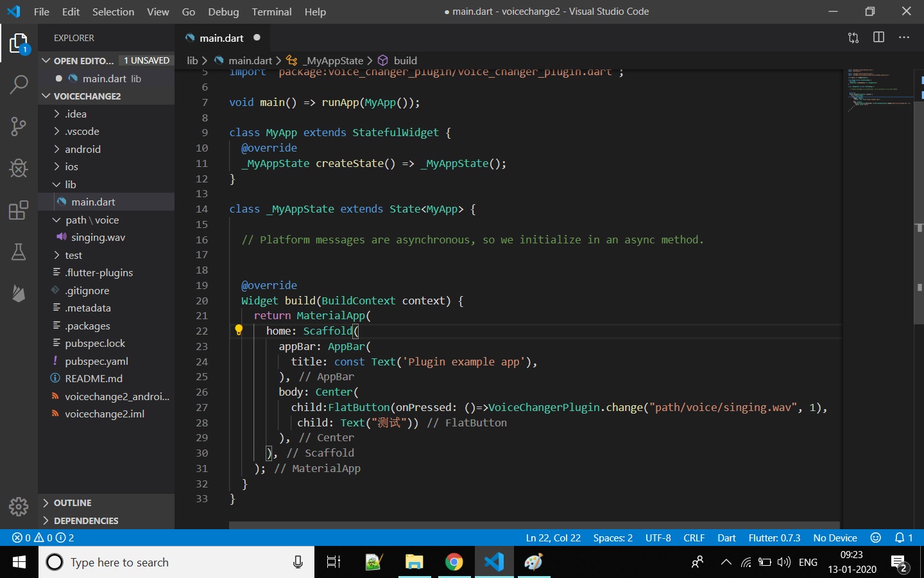Open the Testing flask view
924x578 pixels.
19,252
